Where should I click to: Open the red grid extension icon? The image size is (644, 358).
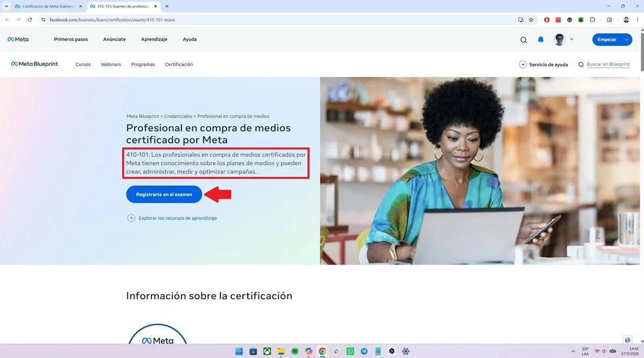558,19
